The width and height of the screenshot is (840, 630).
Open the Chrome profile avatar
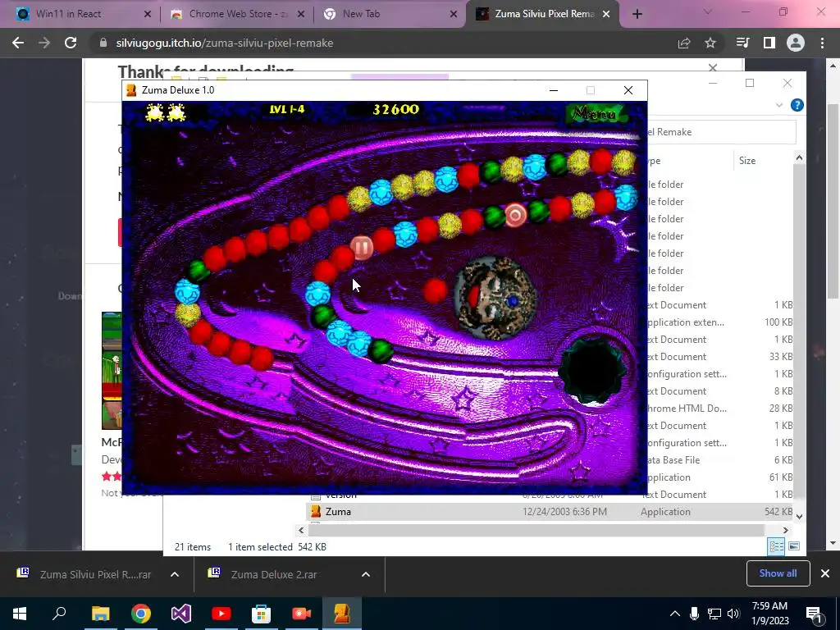click(x=796, y=43)
